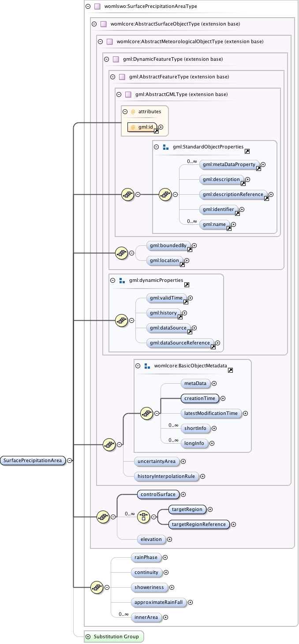Click sequence compositor for uncertaintyArea group
The image size is (299, 644).
tap(109, 445)
